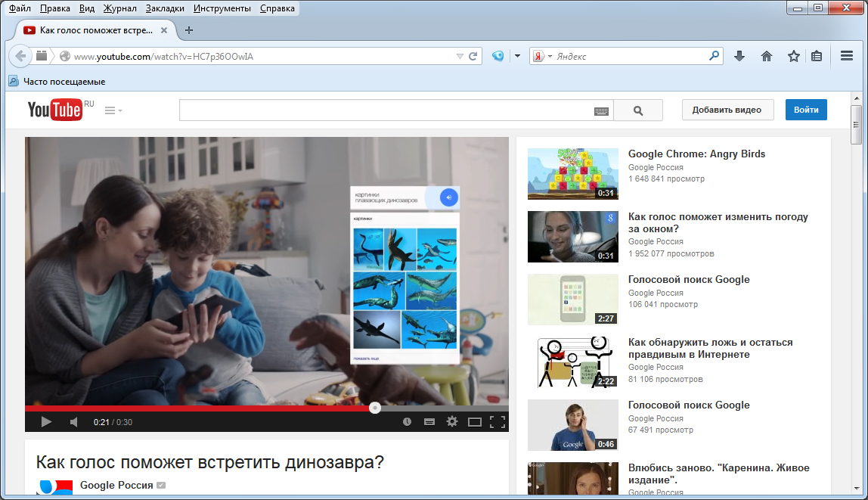Play the paused YouTube video
The width and height of the screenshot is (868, 500).
(x=45, y=422)
